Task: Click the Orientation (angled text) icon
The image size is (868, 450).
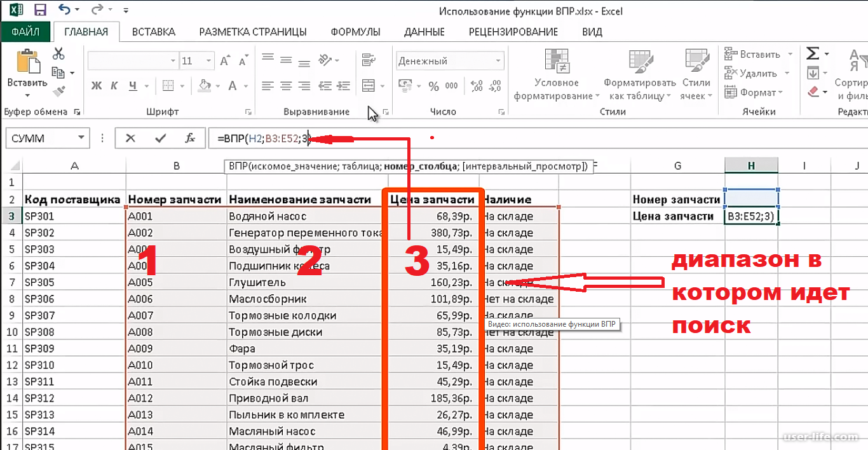Action: click(324, 60)
